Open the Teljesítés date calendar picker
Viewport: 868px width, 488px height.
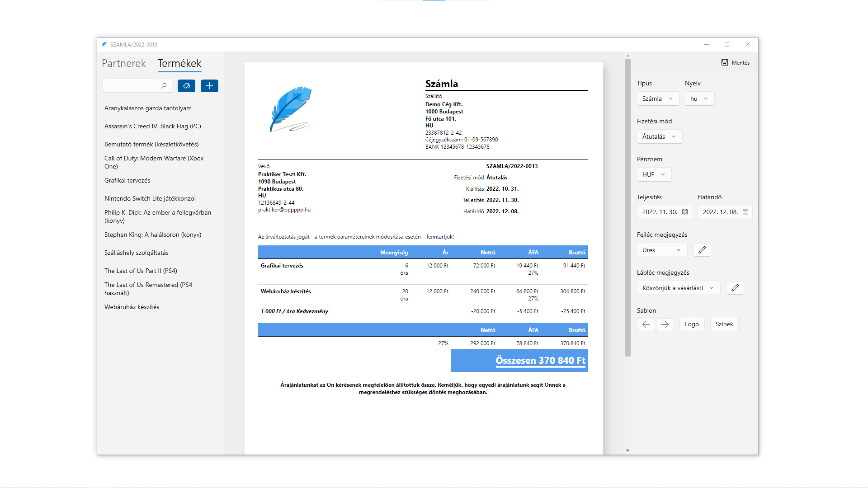[685, 212]
